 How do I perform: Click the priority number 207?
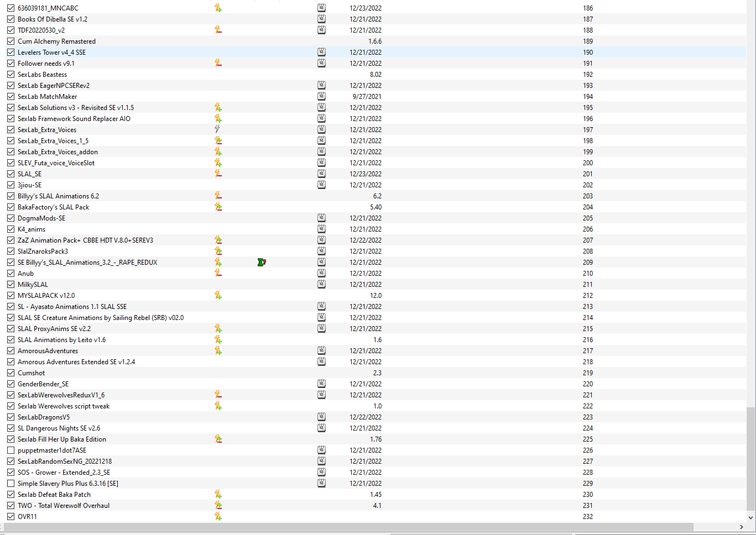(x=588, y=240)
